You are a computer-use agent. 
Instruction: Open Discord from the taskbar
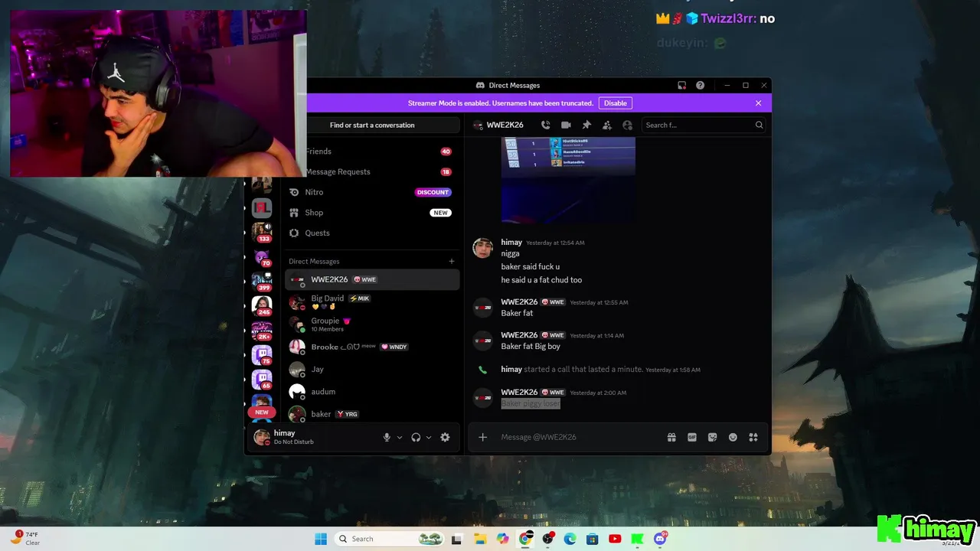[x=660, y=539]
